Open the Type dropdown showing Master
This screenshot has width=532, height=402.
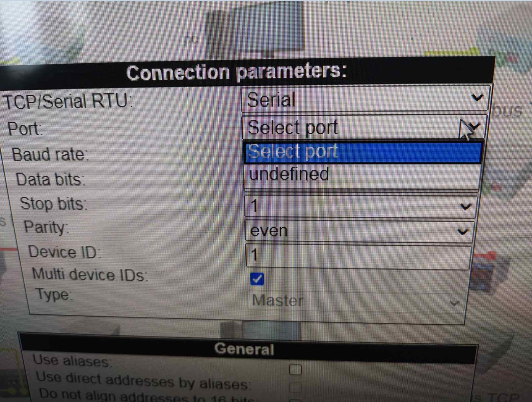pos(356,301)
